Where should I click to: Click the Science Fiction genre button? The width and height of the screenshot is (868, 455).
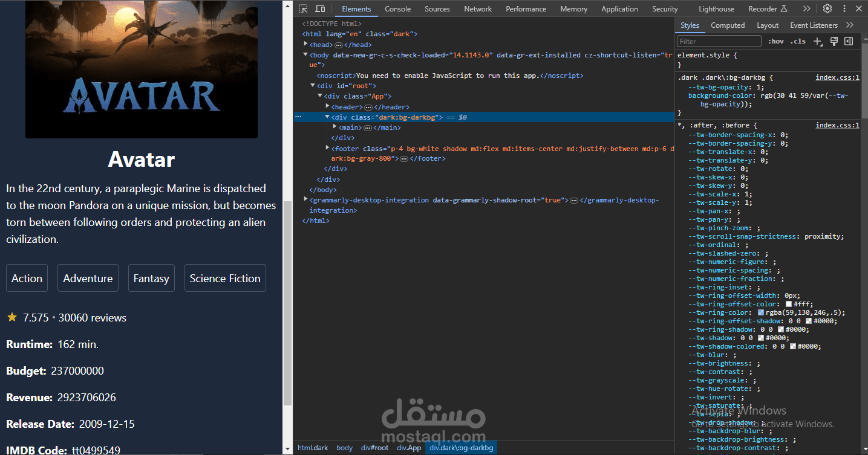225,278
